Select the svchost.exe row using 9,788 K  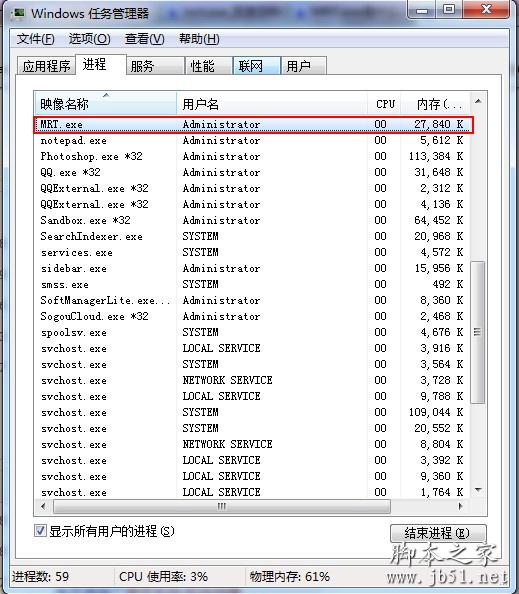[253, 396]
